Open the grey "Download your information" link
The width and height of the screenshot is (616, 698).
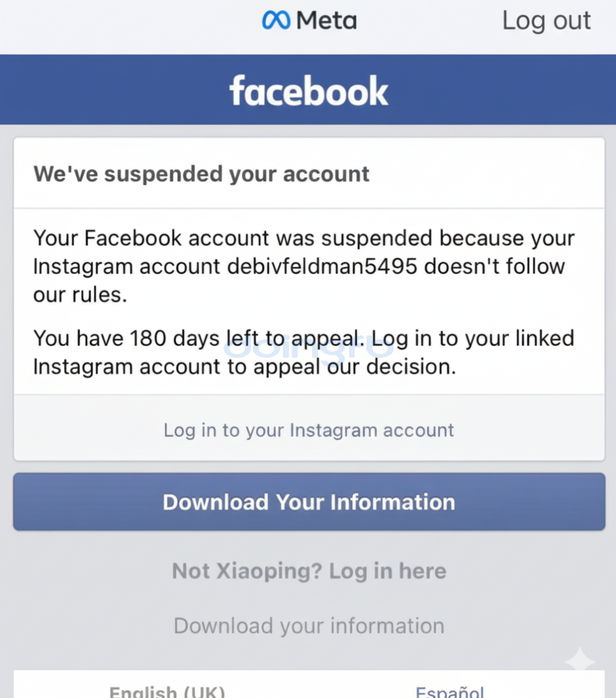pos(308,626)
